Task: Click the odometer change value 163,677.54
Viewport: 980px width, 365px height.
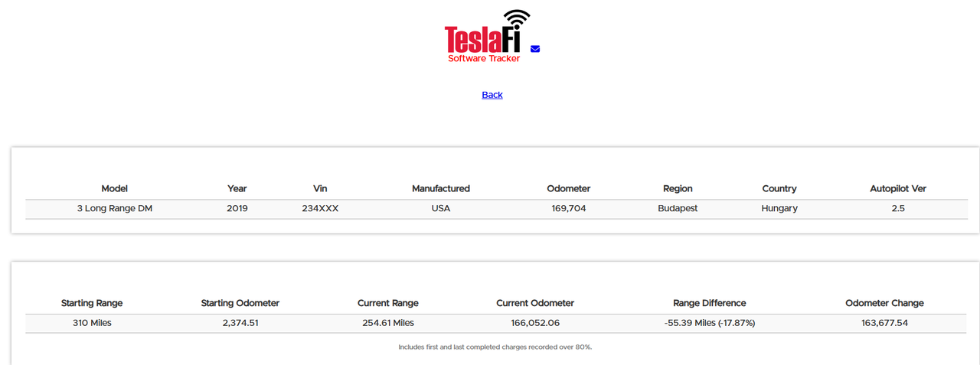Action: 884,323
